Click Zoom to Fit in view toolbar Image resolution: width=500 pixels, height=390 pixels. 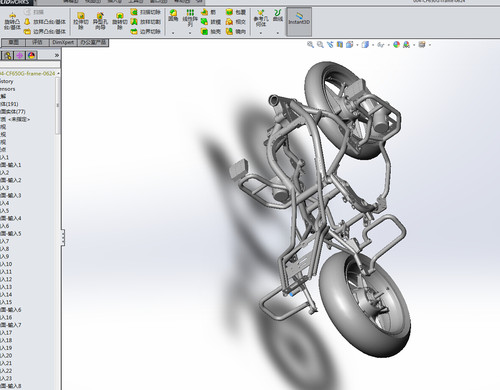(x=310, y=44)
